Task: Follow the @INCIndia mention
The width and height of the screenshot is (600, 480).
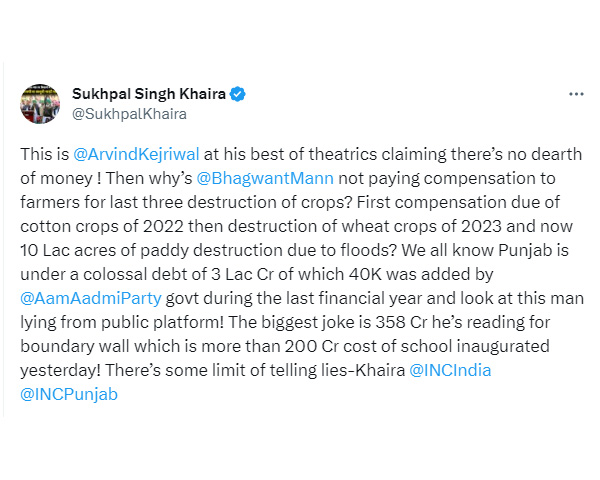Action: pyautogui.click(x=450, y=370)
